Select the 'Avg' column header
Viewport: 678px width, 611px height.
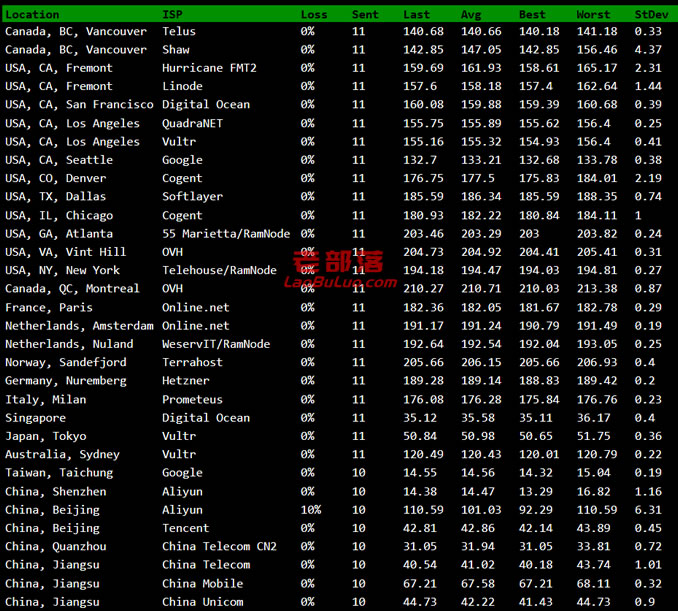471,15
